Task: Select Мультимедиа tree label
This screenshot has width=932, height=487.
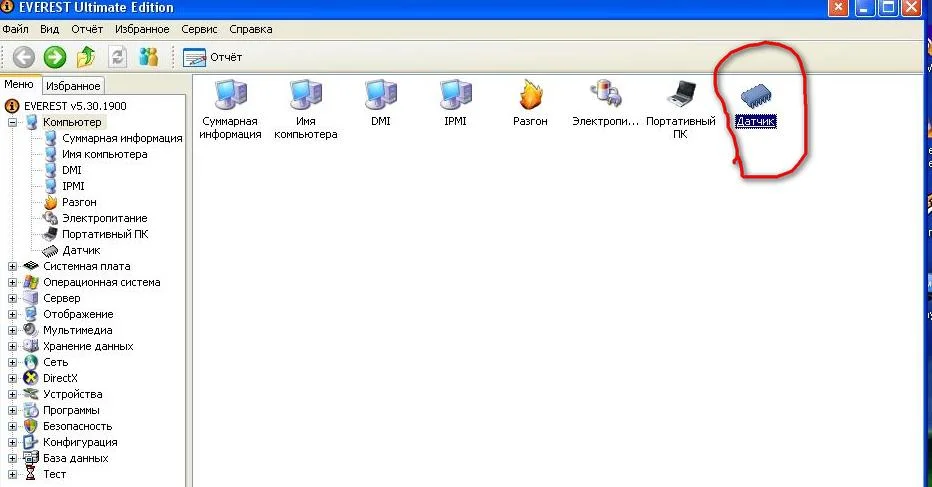Action: click(77, 331)
